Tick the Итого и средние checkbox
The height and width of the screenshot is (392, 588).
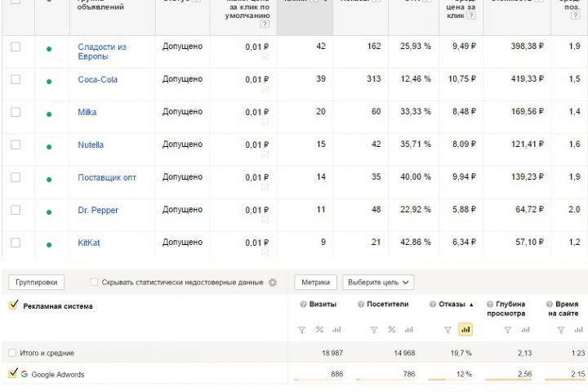click(12, 353)
